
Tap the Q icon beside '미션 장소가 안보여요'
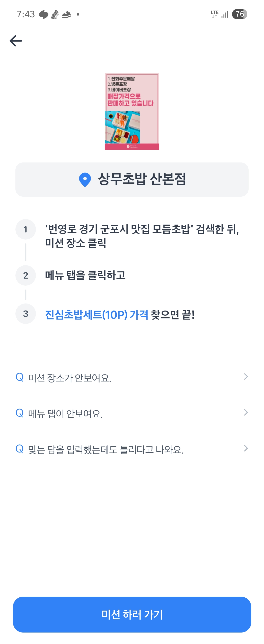tap(20, 377)
